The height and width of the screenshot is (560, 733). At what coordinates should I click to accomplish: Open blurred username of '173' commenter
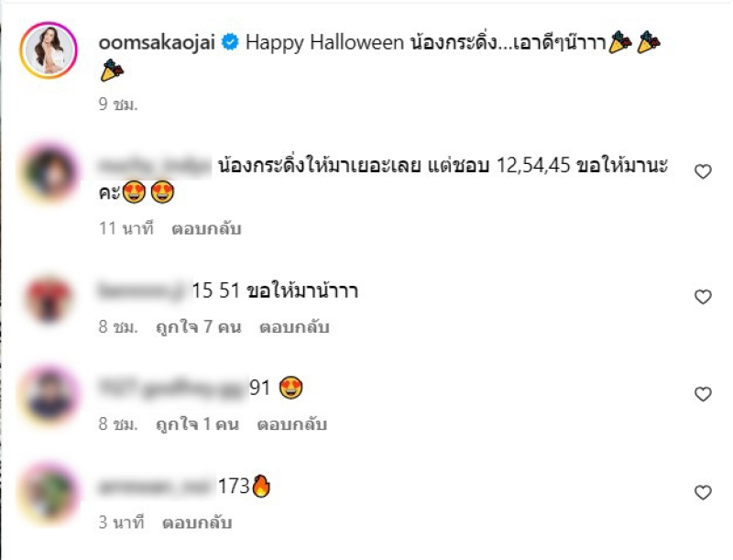click(x=155, y=487)
